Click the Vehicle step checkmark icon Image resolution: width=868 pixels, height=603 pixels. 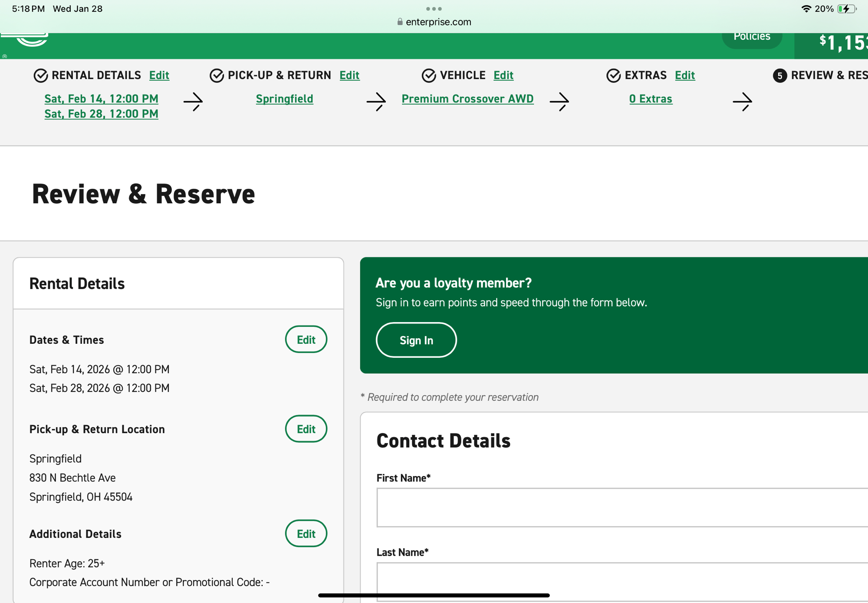pyautogui.click(x=429, y=76)
